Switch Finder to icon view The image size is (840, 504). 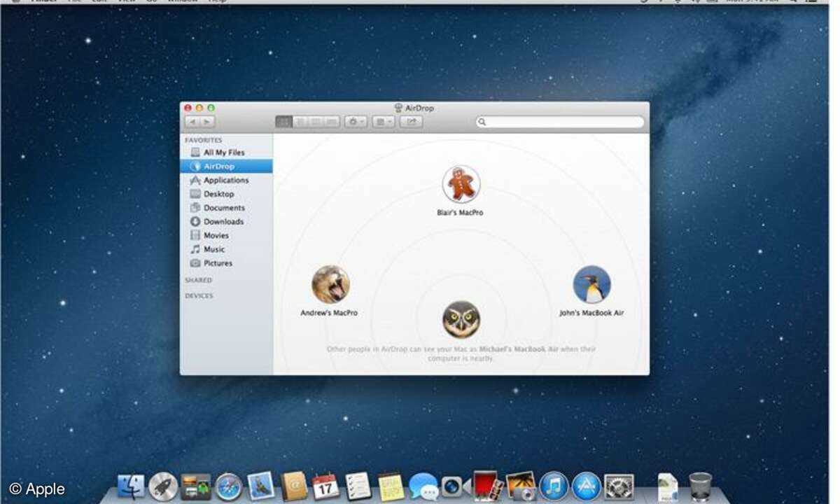coord(283,122)
